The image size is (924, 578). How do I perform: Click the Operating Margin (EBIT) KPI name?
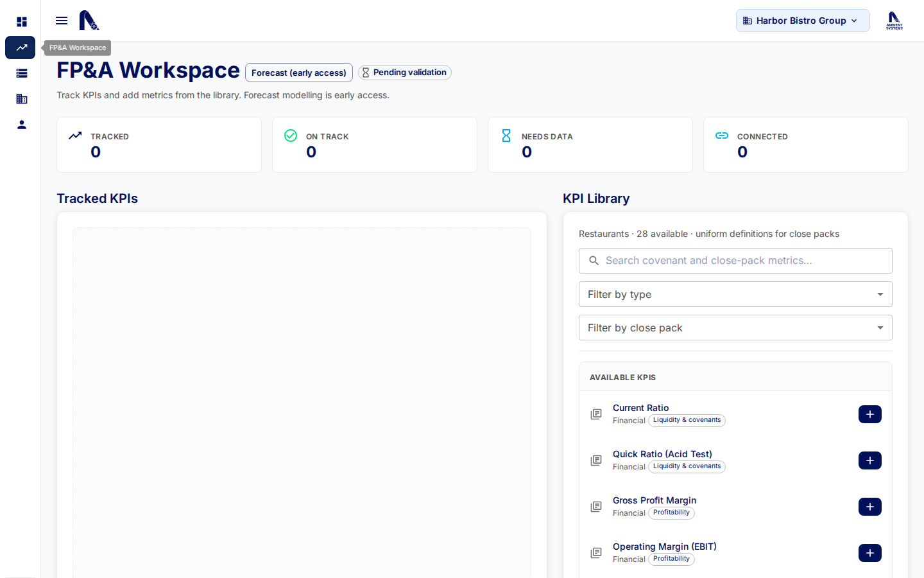click(665, 547)
